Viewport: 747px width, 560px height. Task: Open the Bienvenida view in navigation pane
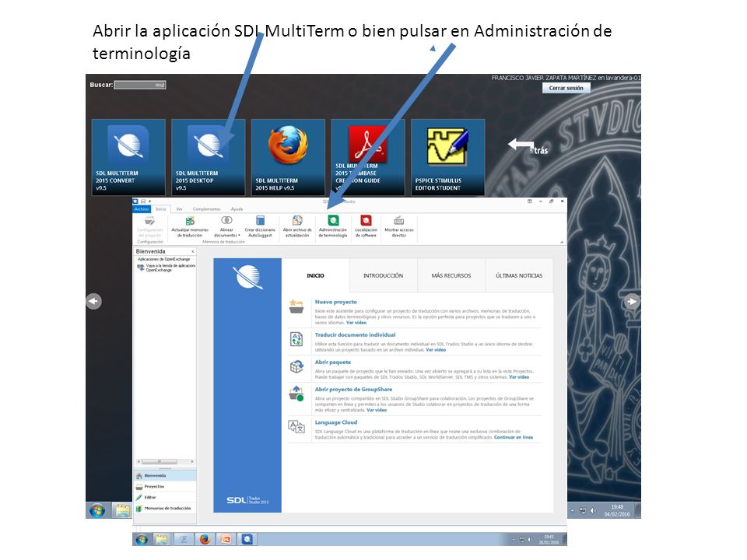click(x=165, y=475)
